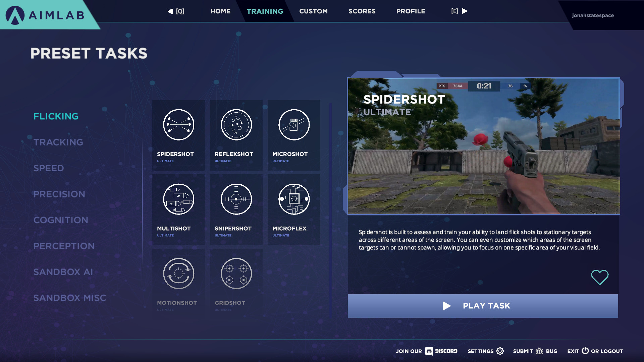Open the jonahstatespace account name
This screenshot has width=644, height=362.
[x=593, y=15]
